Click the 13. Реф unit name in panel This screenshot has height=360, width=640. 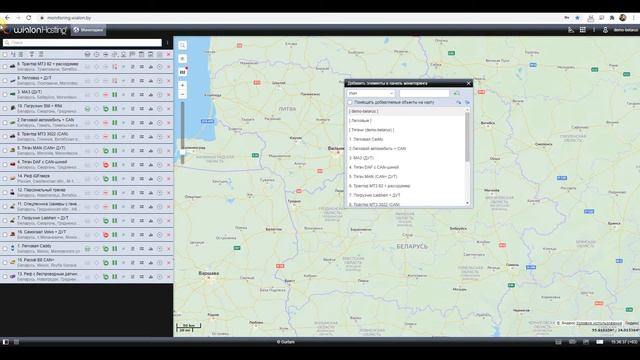pos(47,274)
